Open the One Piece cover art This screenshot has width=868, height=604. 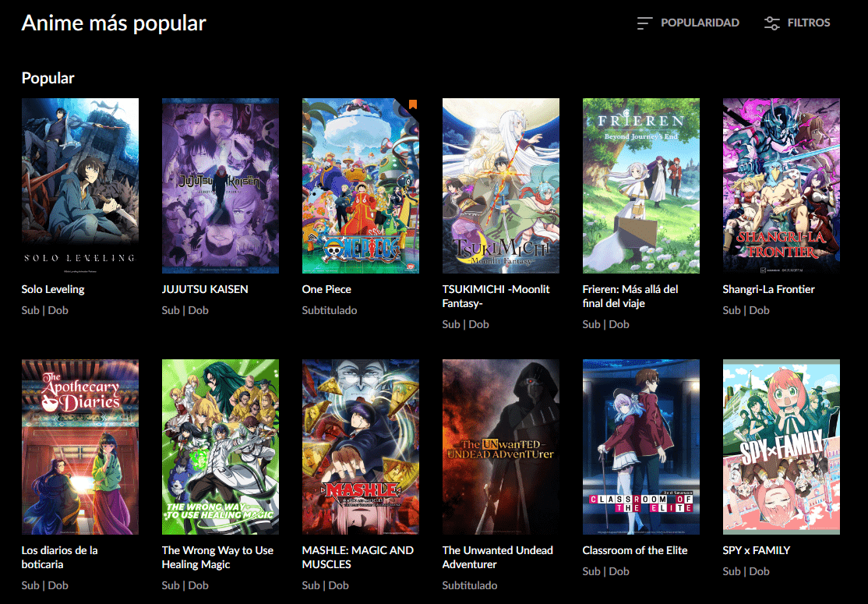[361, 185]
